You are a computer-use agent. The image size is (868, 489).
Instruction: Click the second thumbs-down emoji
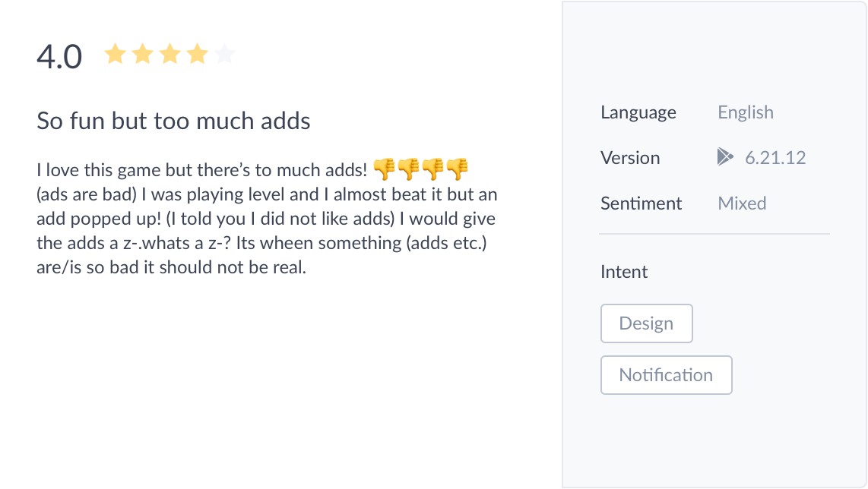409,167
